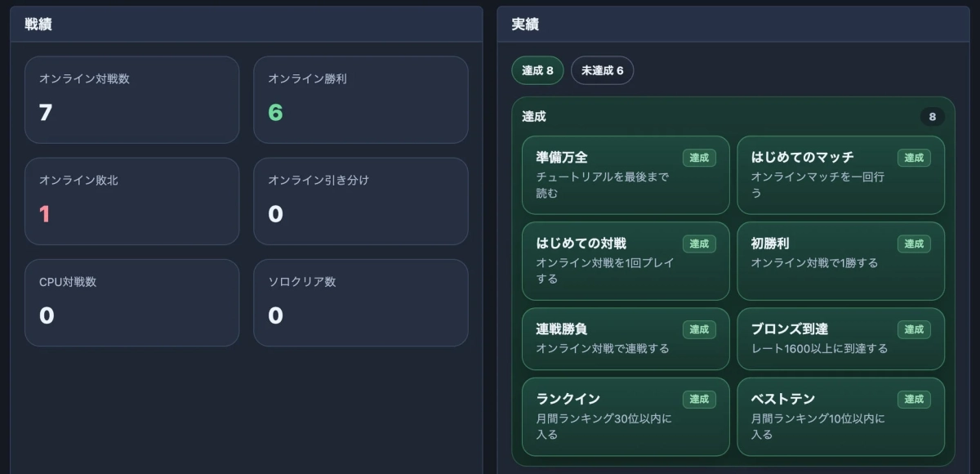Image resolution: width=980 pixels, height=474 pixels.
Task: Click the count badge showing 8
Action: [x=932, y=117]
